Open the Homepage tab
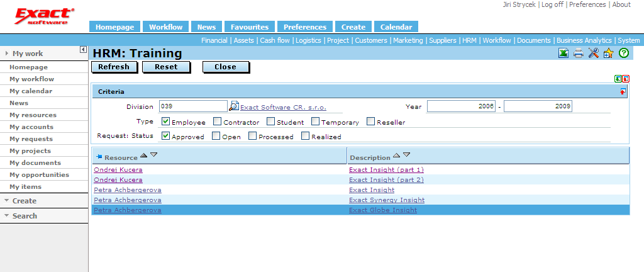The image size is (644, 272). 114,26
